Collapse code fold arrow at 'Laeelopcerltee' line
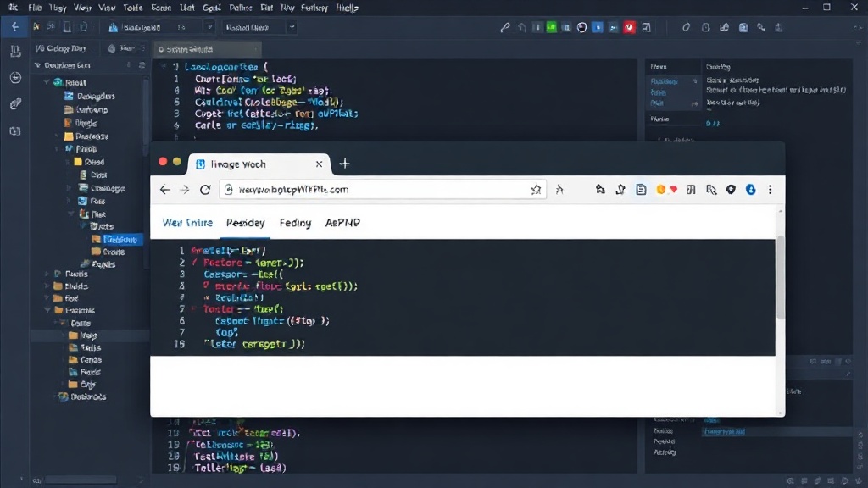 pos(163,66)
